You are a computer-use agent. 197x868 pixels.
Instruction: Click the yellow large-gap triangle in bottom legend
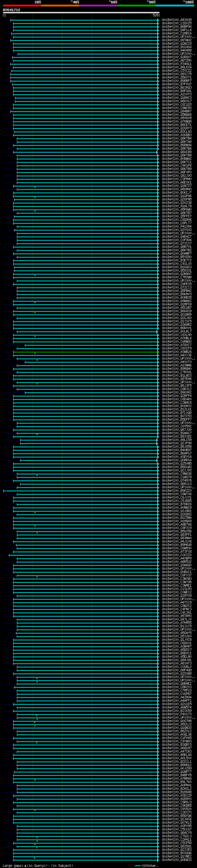25,866
